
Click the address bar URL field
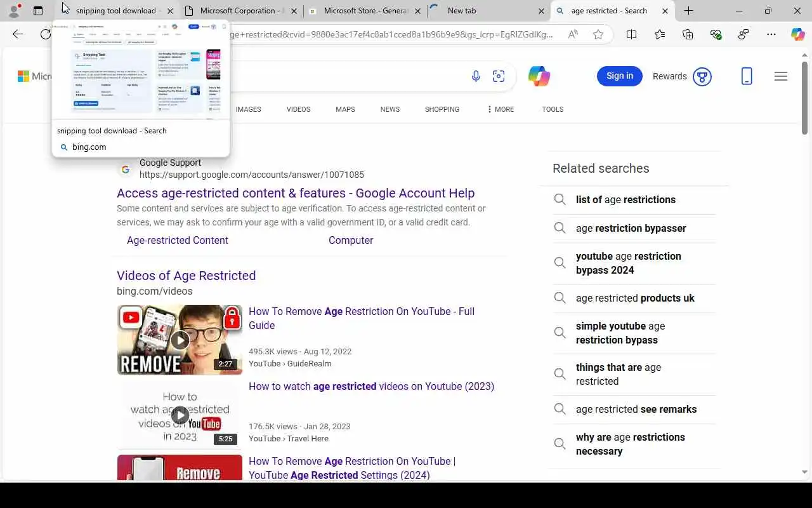pyautogui.click(x=391, y=34)
